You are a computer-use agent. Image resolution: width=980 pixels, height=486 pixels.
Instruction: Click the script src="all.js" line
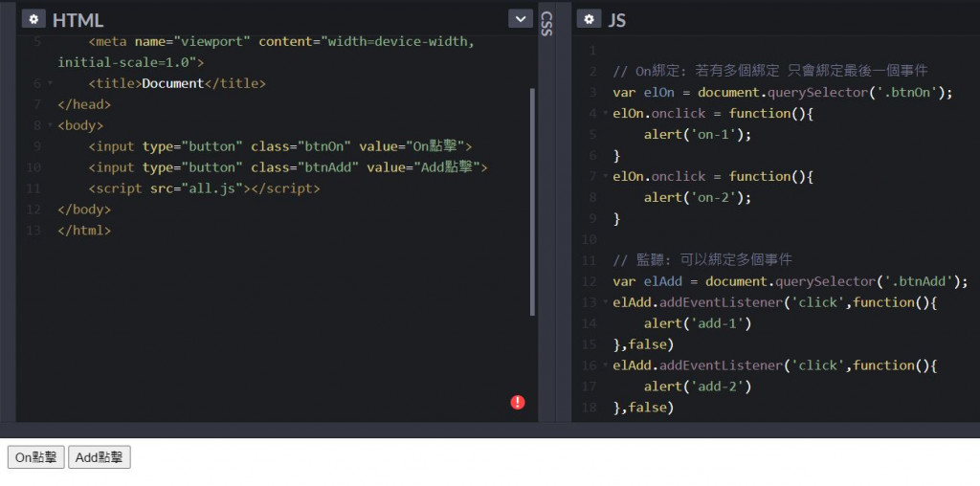pyautogui.click(x=204, y=188)
